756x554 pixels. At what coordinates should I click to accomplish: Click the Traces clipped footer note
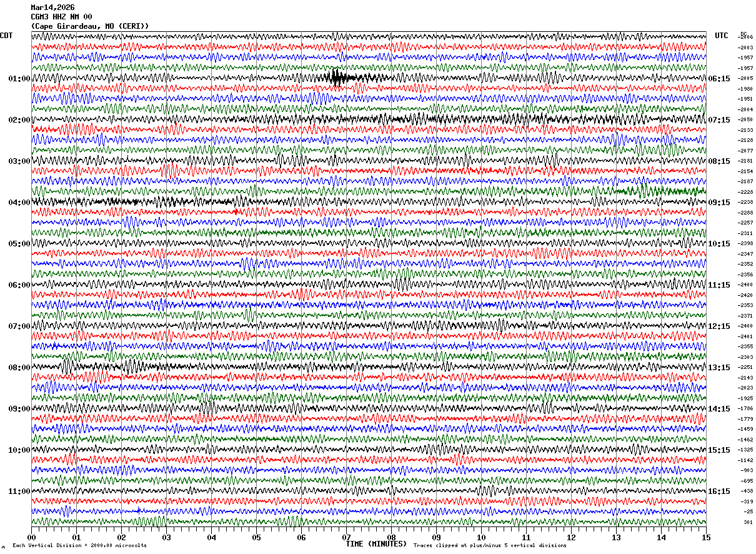(x=490, y=546)
